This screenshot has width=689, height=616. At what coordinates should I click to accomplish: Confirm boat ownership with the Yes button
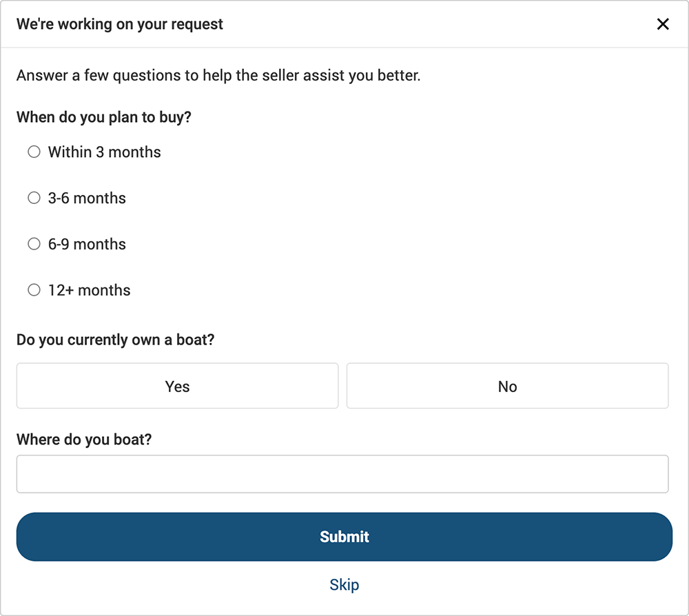177,386
